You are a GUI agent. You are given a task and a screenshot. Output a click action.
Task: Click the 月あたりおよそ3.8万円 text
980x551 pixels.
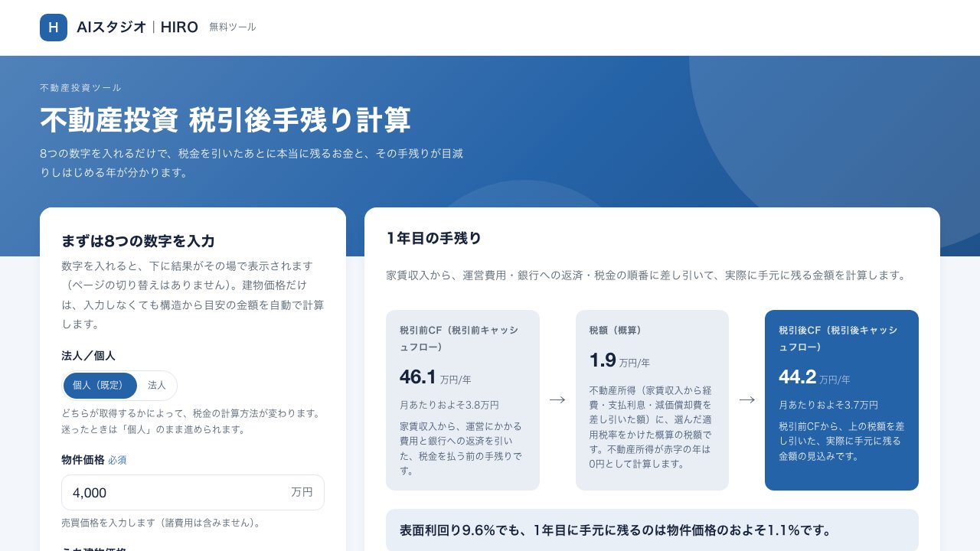(449, 405)
